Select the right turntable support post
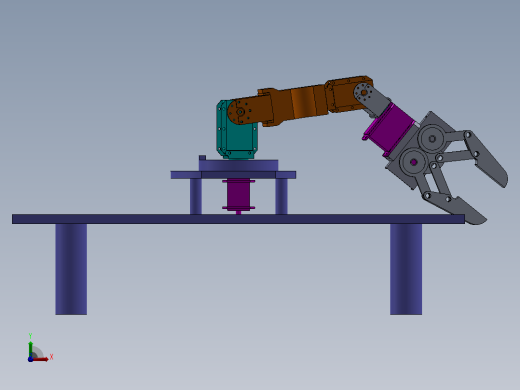Screen dimensions: 520x390 pyautogui.click(x=281, y=196)
